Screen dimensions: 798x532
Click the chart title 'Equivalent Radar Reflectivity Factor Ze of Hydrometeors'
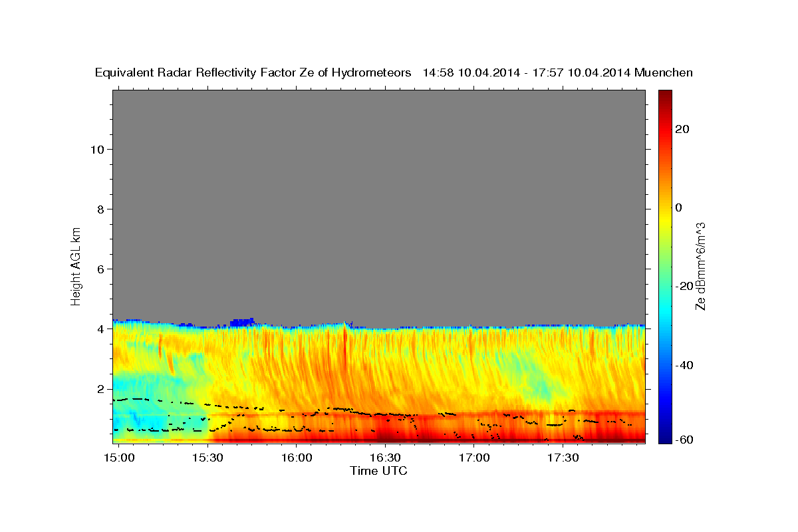pyautogui.click(x=253, y=73)
